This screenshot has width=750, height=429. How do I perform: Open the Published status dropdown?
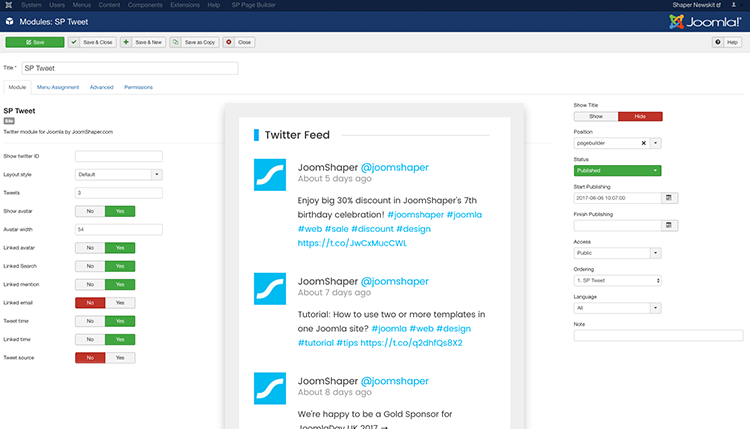click(616, 170)
